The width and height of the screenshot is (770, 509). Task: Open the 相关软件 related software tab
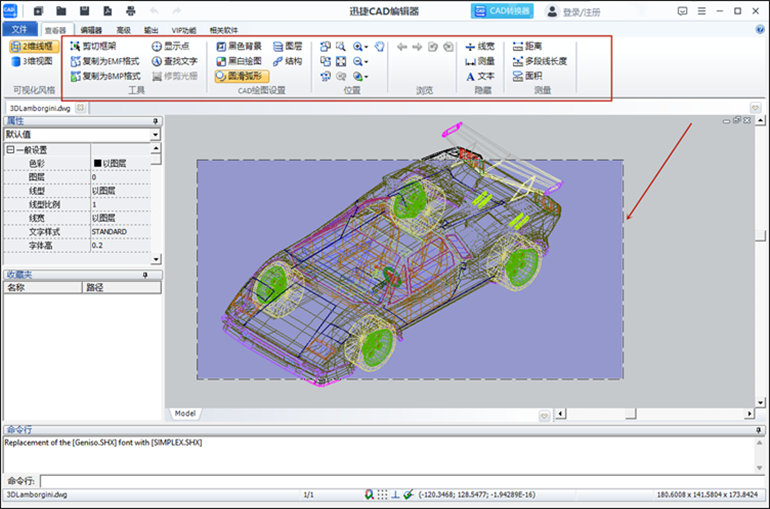[x=223, y=30]
